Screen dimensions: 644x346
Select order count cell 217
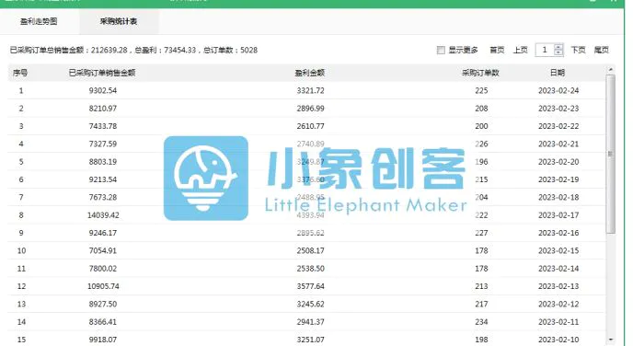pos(481,304)
